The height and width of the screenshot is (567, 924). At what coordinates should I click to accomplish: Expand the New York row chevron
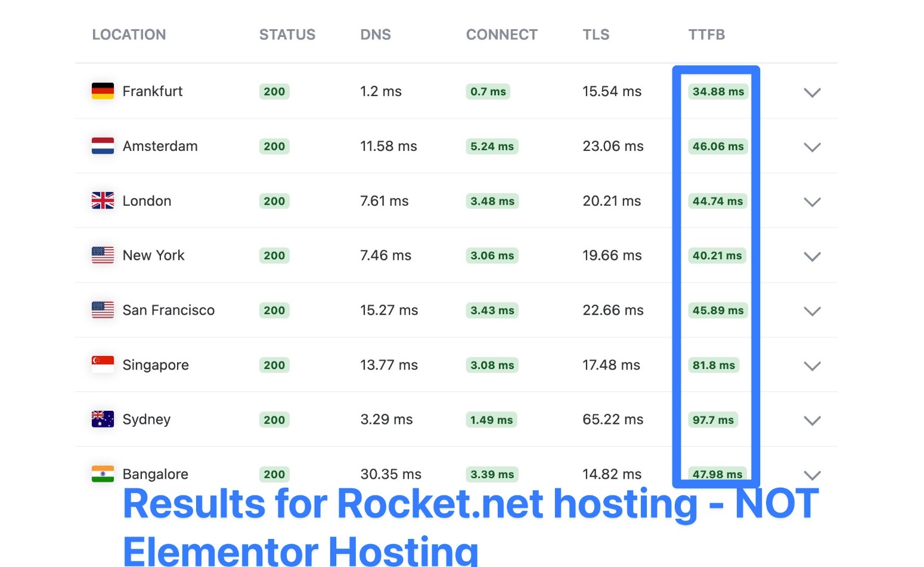pyautogui.click(x=812, y=256)
